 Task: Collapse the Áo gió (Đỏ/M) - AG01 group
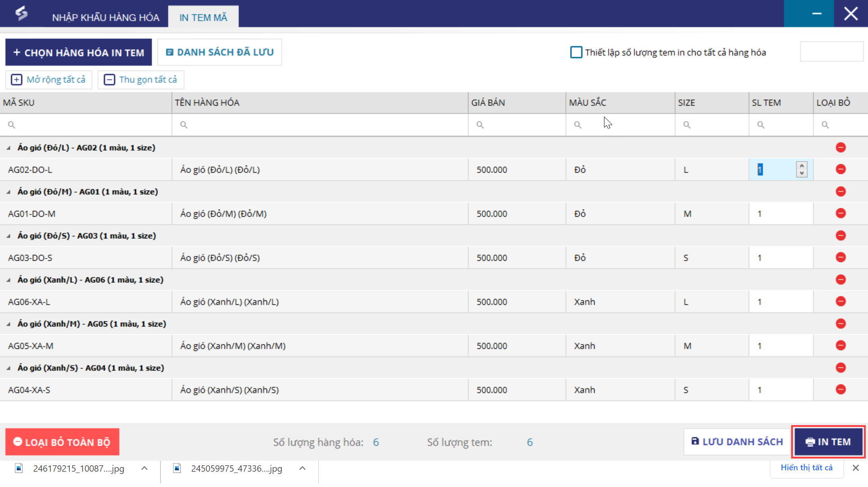[x=9, y=192]
